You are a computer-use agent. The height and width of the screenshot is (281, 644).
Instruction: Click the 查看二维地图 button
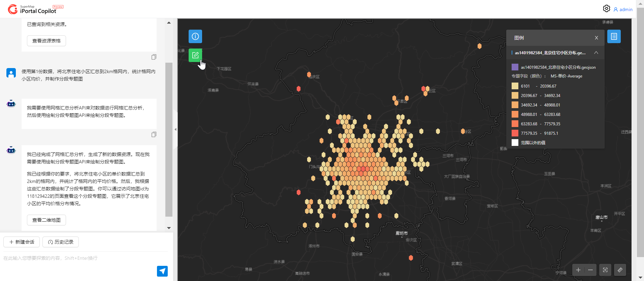46,220
